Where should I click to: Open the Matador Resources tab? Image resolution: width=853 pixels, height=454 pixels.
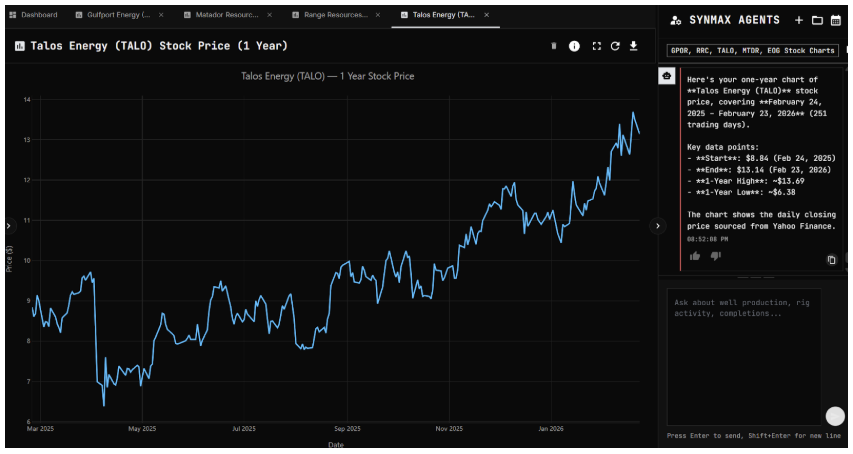tap(226, 15)
